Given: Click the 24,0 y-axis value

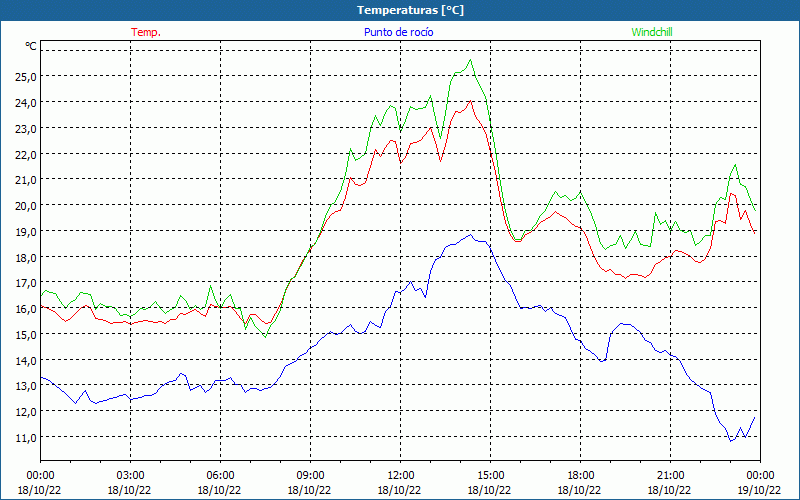Looking at the screenshot, I should click(x=26, y=103).
